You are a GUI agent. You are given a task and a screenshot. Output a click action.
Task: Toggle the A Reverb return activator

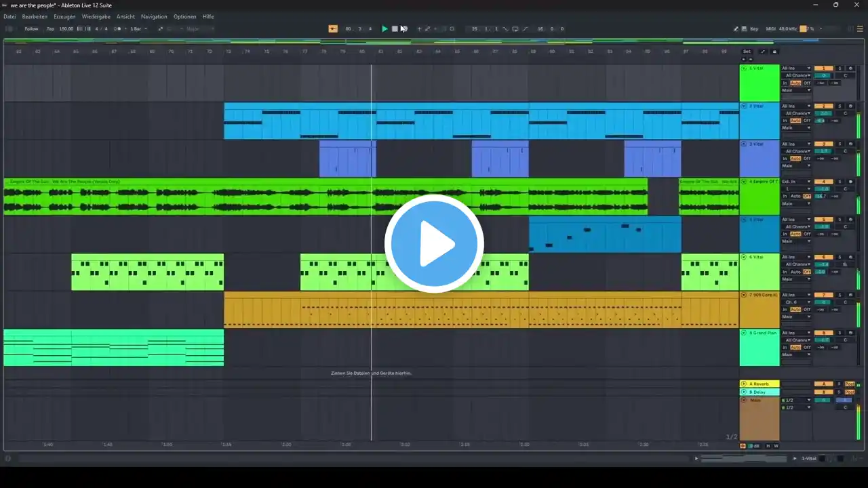823,384
